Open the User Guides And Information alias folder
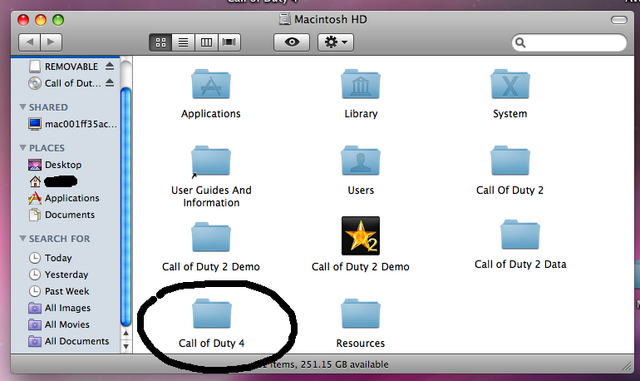 pyautogui.click(x=211, y=161)
